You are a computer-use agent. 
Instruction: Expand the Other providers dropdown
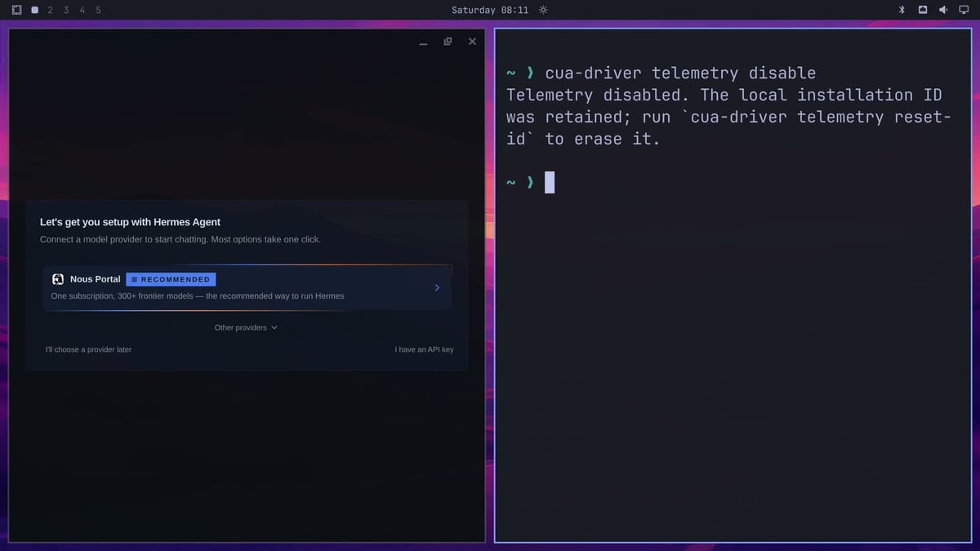pos(246,327)
